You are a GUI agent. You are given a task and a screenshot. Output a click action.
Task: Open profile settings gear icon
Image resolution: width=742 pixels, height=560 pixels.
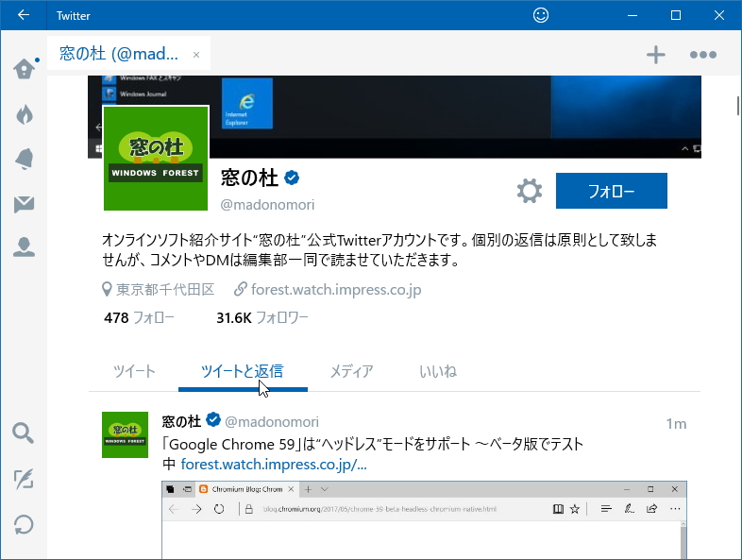pos(530,192)
